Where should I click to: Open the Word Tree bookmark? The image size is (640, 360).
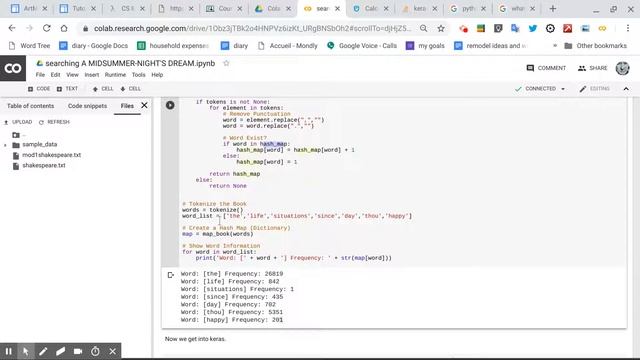tap(29, 46)
